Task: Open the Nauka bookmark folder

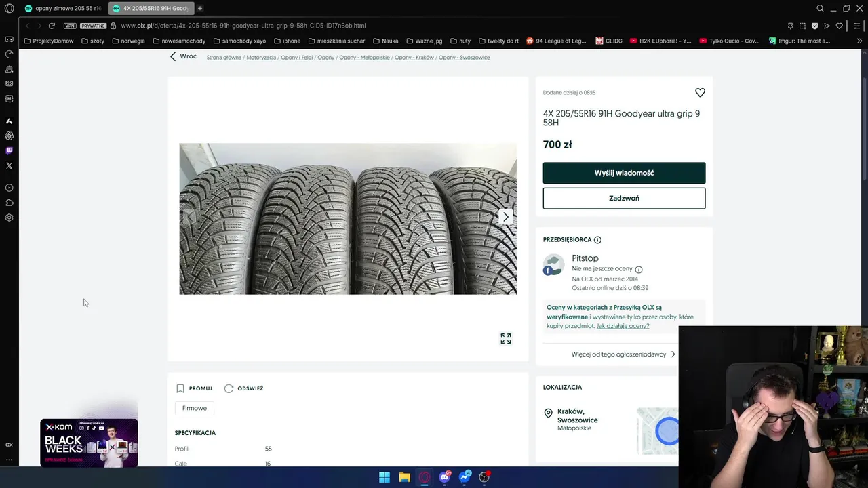Action: [x=386, y=41]
